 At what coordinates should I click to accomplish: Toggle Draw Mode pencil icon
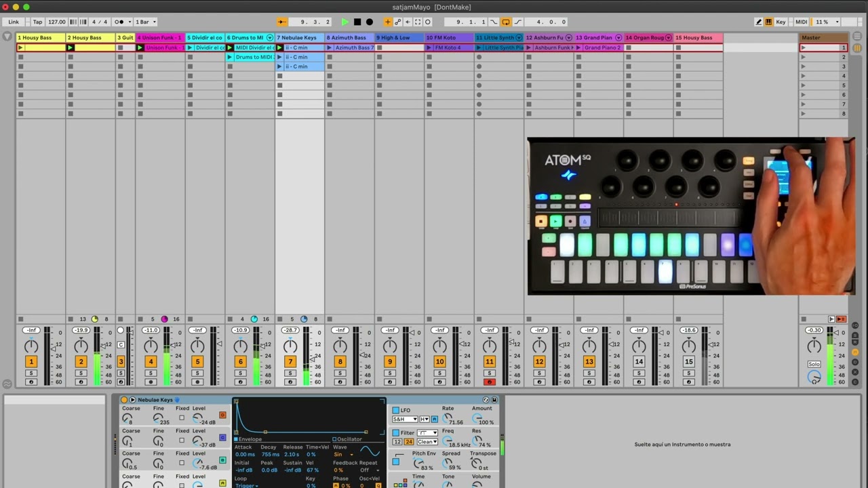coord(758,22)
